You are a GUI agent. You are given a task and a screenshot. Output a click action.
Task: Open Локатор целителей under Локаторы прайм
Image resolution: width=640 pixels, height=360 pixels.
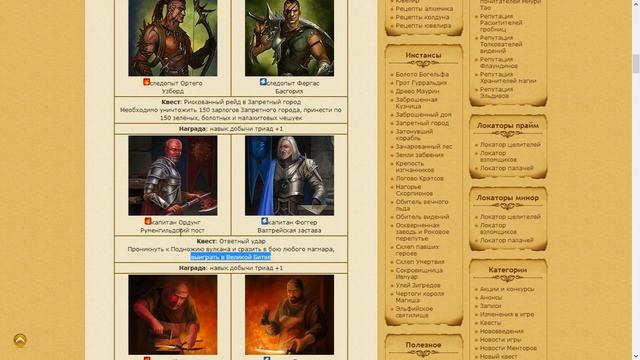coord(510,144)
